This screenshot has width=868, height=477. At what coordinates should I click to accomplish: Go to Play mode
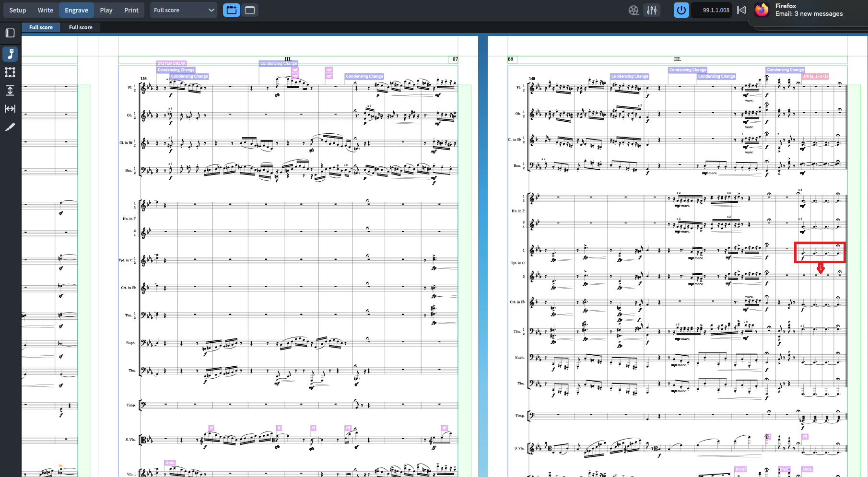tap(106, 10)
